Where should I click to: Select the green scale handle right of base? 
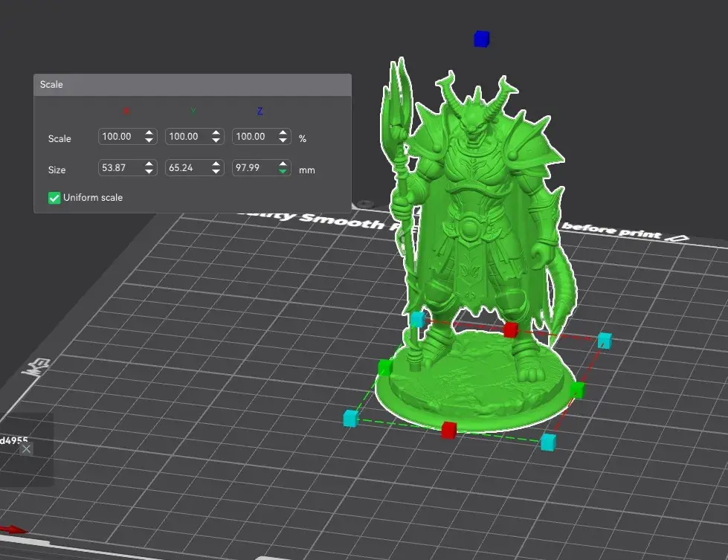pos(577,390)
